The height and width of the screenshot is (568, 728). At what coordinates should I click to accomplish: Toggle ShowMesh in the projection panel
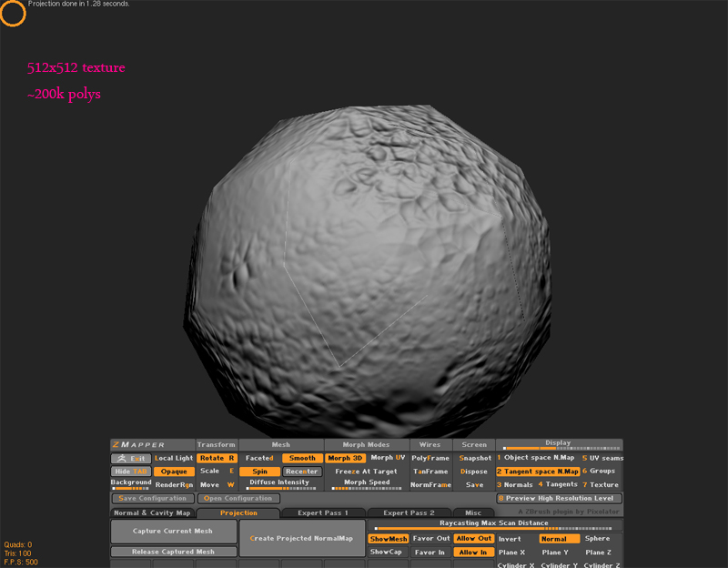(x=388, y=539)
